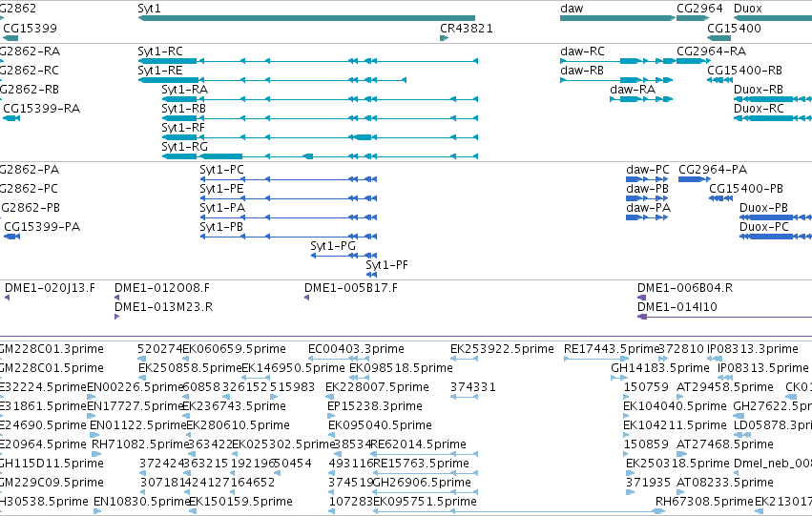The image size is (812, 516).
Task: Click the daw-PC protein feature
Action: coord(647,179)
